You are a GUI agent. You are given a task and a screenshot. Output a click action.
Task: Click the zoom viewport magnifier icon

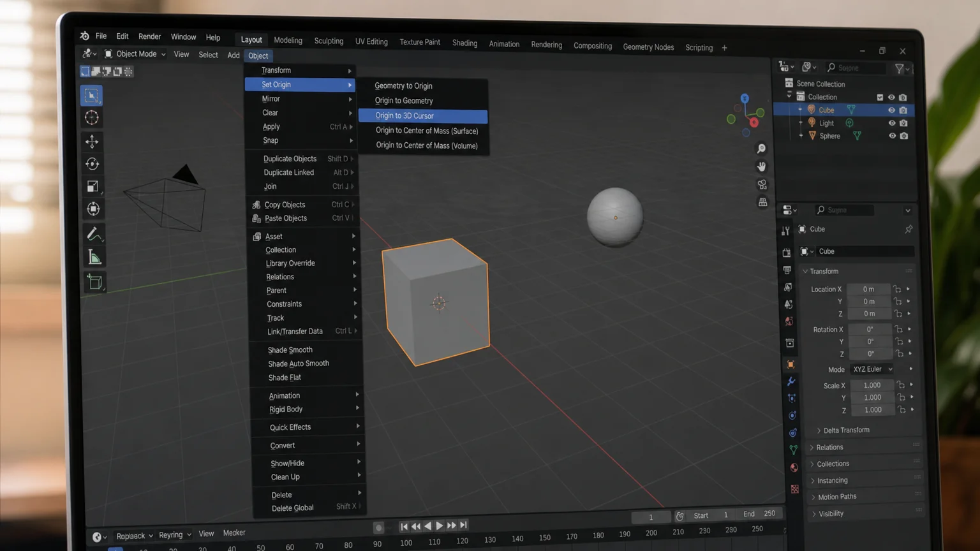761,149
